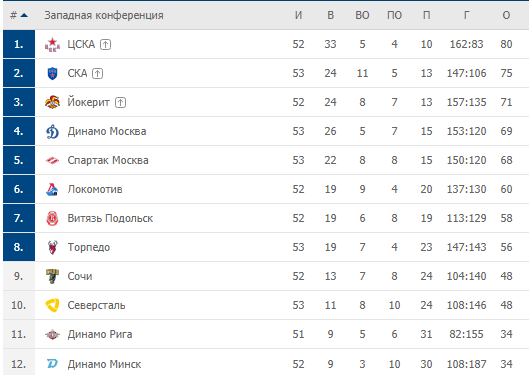Click the Lokomotiv team logo
Image resolution: width=529 pixels, height=375 pixels.
coord(52,190)
